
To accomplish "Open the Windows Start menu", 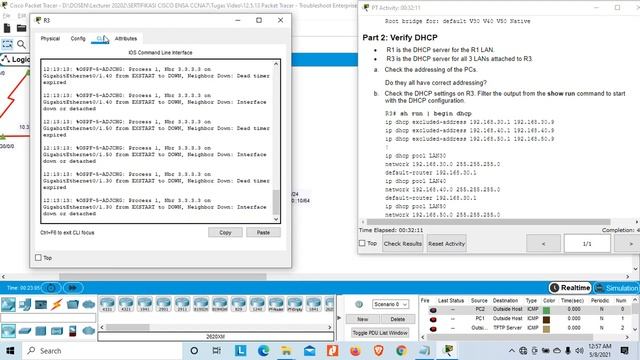I will tap(10, 351).
